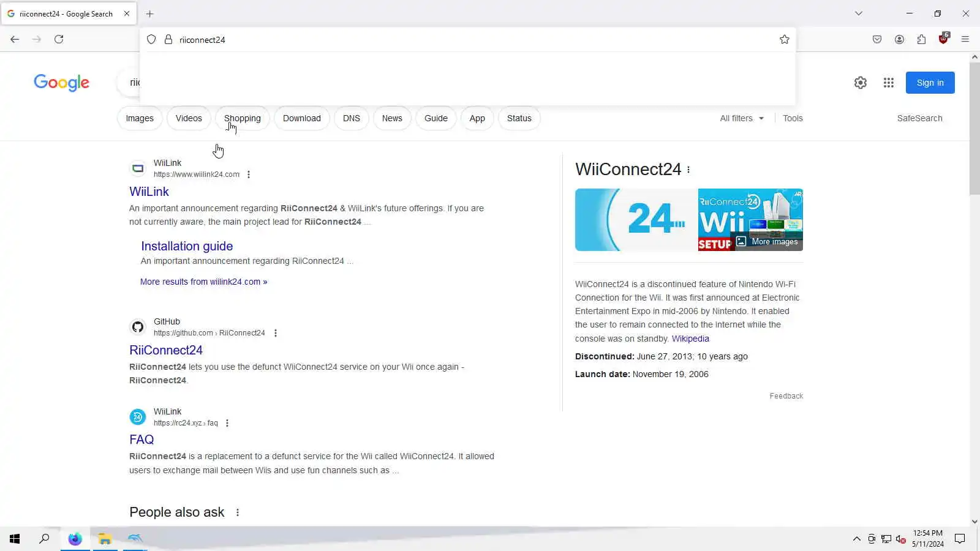
Task: Open People also ask options menu
Action: click(238, 512)
